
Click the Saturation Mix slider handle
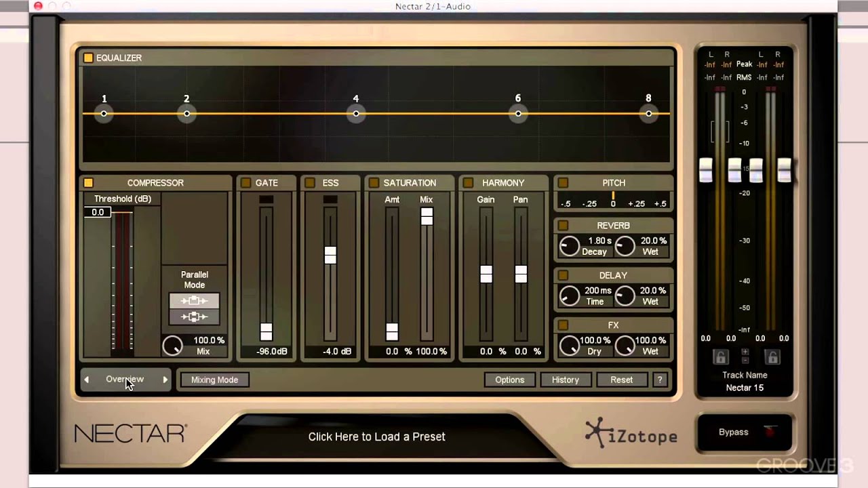click(x=427, y=216)
